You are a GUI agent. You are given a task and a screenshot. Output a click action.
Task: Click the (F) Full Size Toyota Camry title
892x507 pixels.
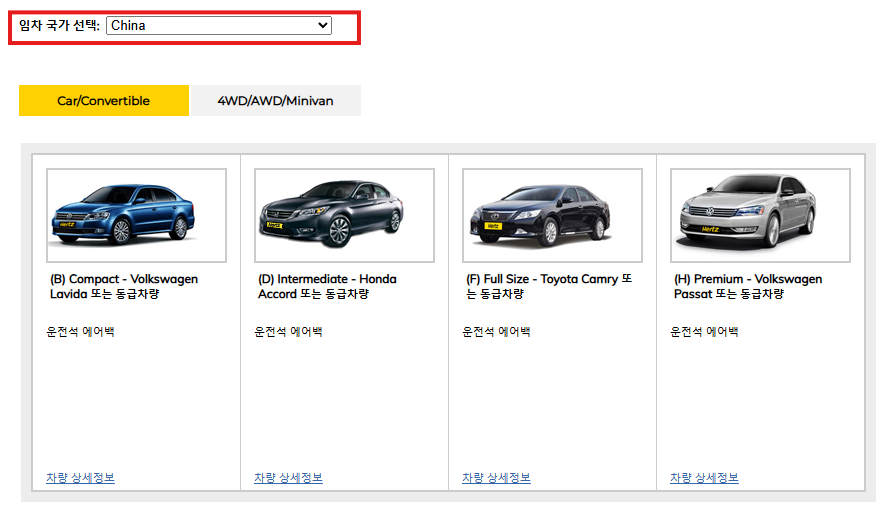tap(549, 286)
